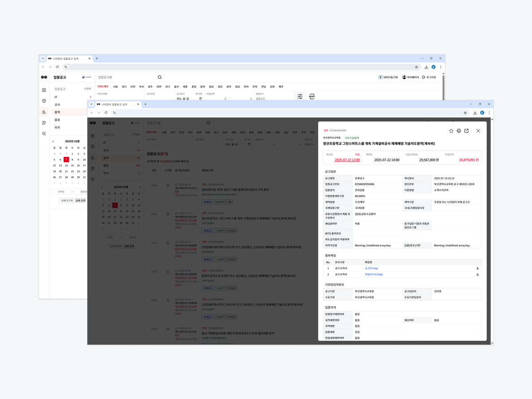Open bid in new window via external-link icon
The image size is (532, 399).
point(466,131)
